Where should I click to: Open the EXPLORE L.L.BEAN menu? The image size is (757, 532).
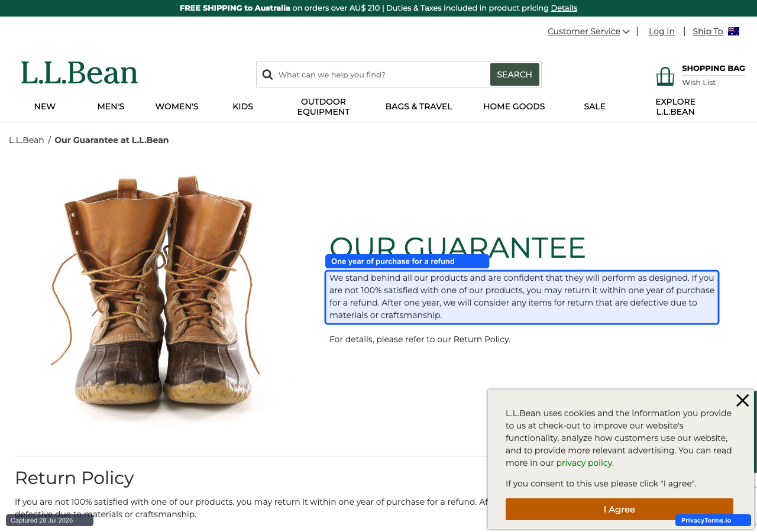[675, 106]
